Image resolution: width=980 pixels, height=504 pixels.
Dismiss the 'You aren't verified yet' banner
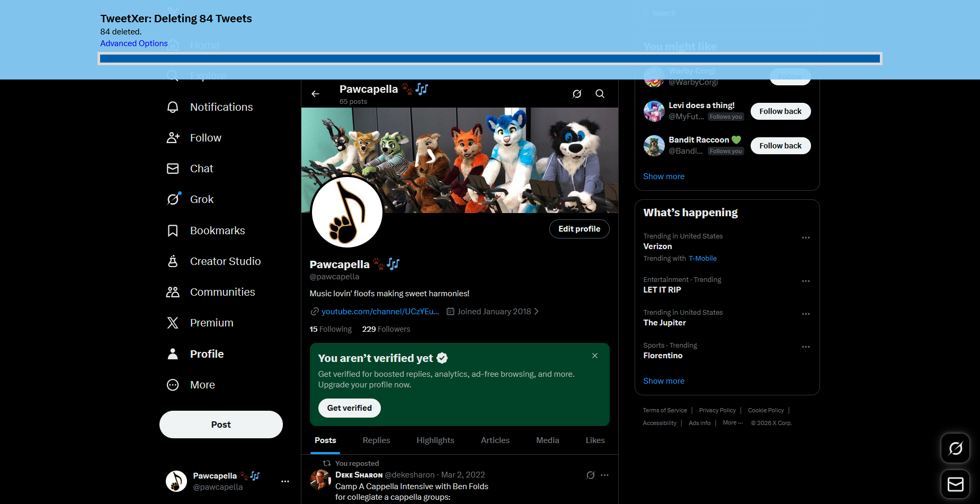pyautogui.click(x=595, y=356)
